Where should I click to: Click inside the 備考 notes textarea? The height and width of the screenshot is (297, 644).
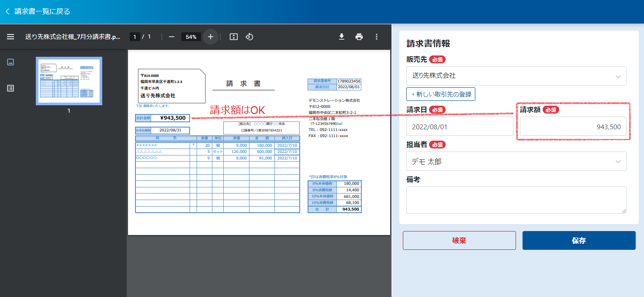pyautogui.click(x=516, y=200)
